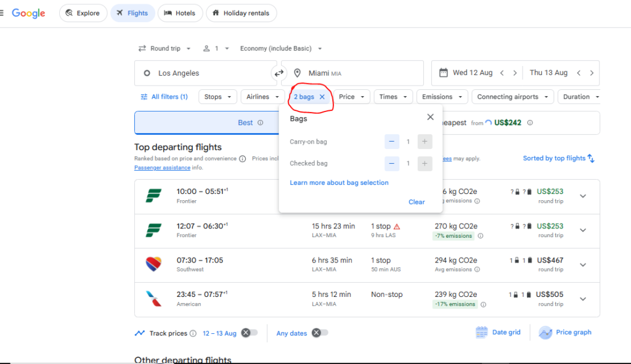Expand the Frontier 12:07 flight details
Screen dimensions: 631x364
(583, 230)
